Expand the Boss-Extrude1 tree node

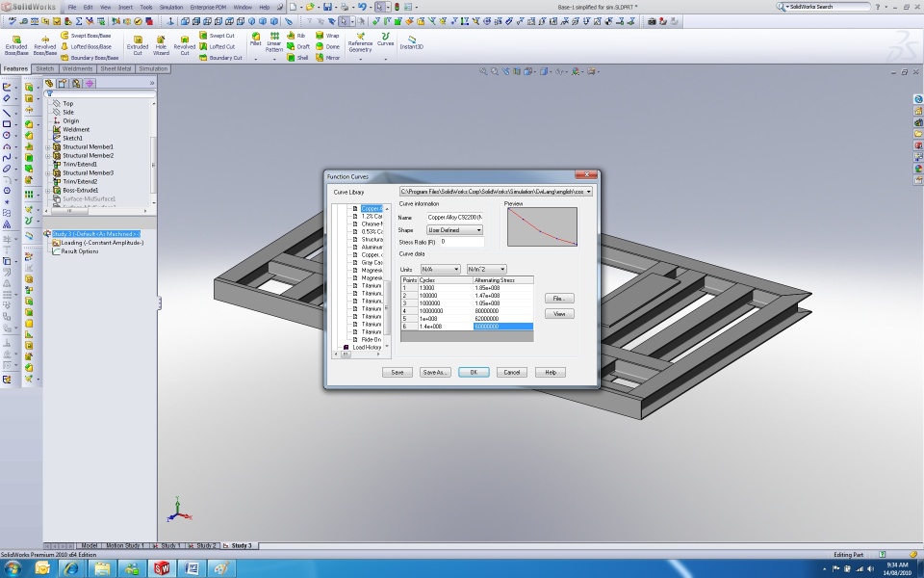[x=48, y=191]
